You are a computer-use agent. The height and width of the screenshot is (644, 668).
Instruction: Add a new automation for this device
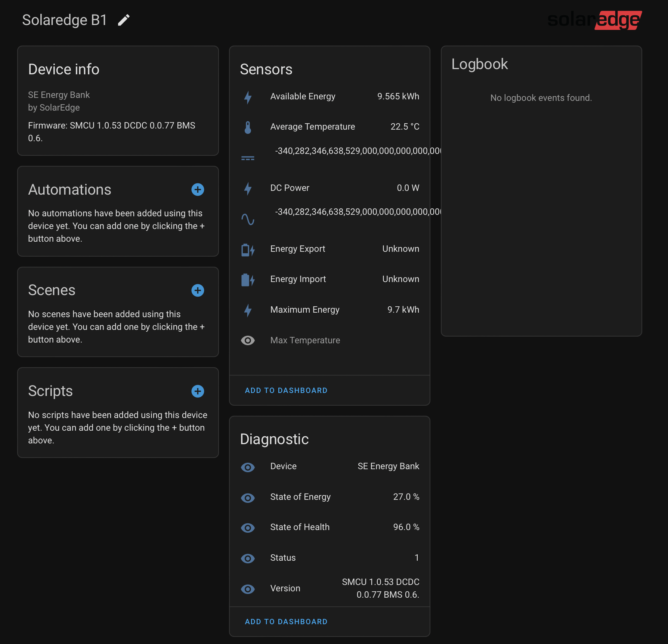pyautogui.click(x=198, y=189)
